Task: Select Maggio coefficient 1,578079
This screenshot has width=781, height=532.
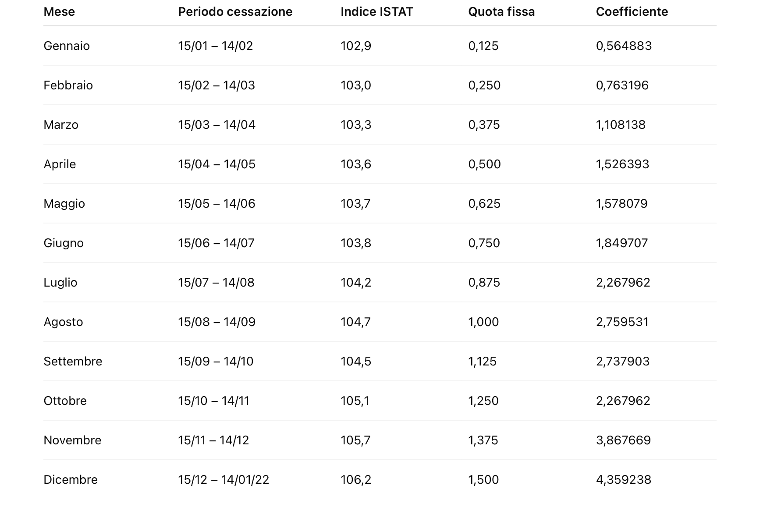Action: pyautogui.click(x=621, y=204)
